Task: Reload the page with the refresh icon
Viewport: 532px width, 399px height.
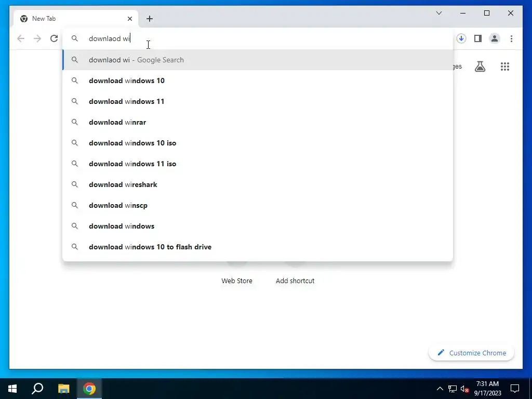Action: [x=54, y=38]
